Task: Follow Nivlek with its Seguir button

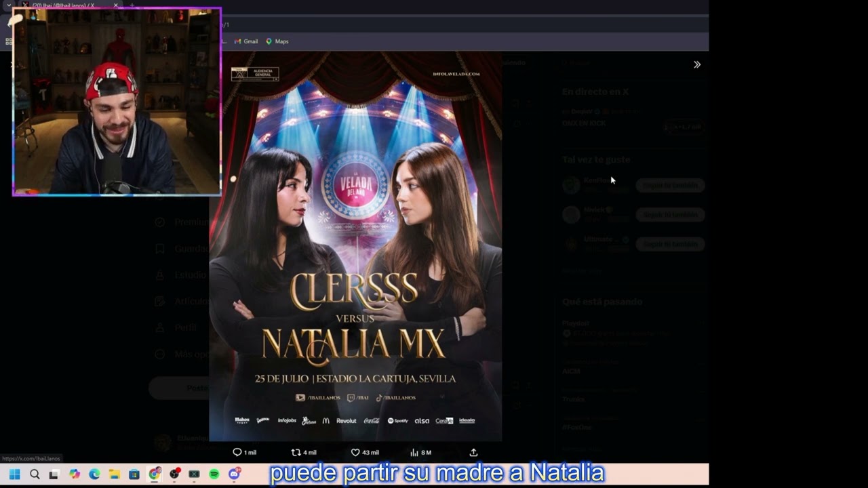Action: [670, 214]
